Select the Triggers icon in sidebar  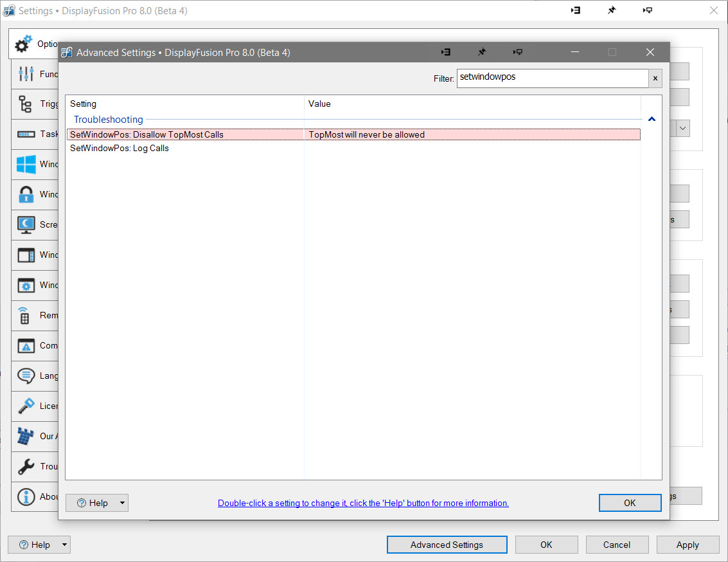coord(26,104)
